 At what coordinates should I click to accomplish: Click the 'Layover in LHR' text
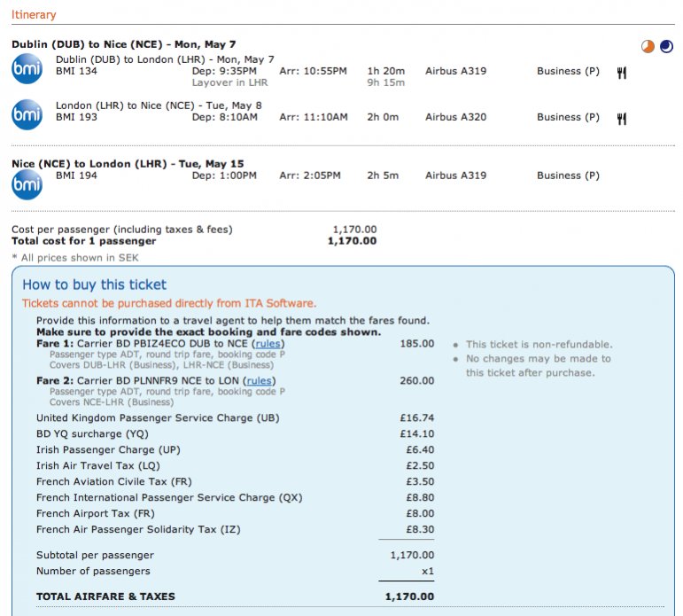point(229,82)
